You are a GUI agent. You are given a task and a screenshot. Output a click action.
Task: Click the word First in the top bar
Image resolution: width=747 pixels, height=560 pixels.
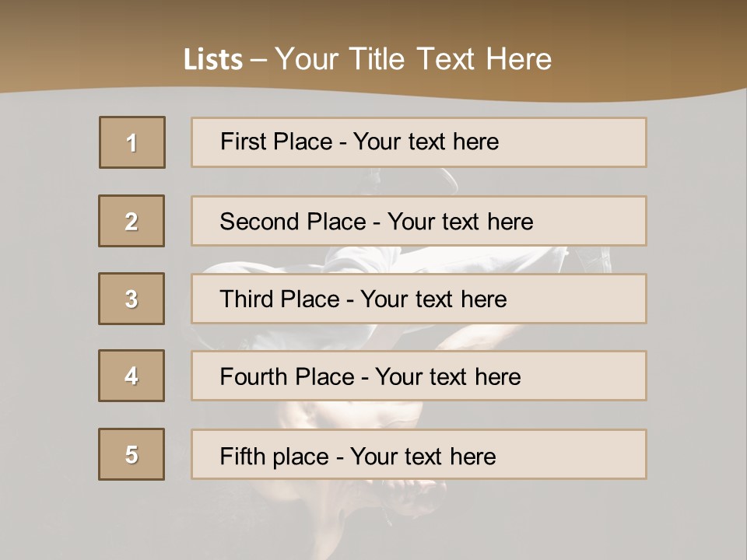coord(243,142)
